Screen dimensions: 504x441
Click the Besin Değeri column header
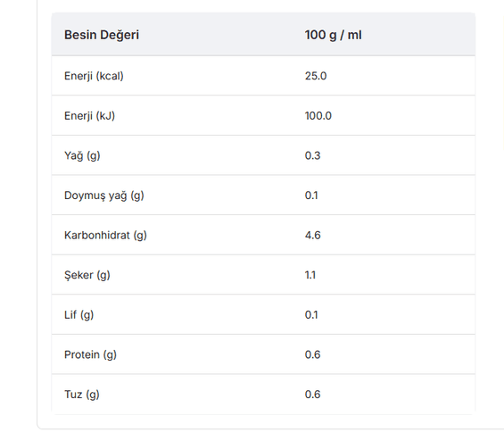[102, 35]
